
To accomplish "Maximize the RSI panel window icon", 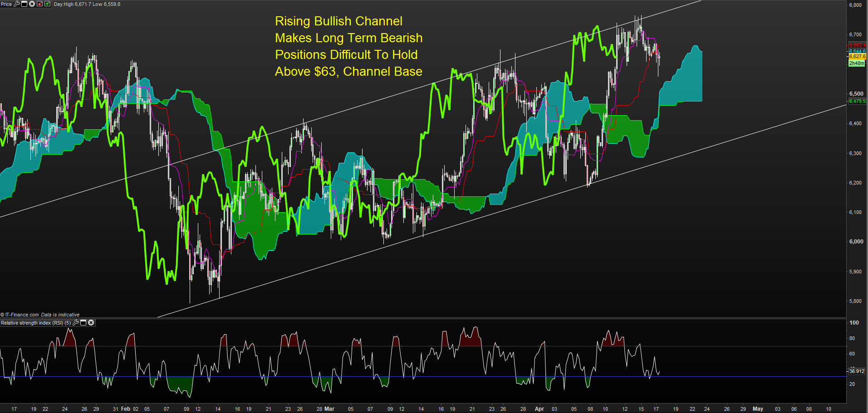I will pyautogui.click(x=83, y=323).
